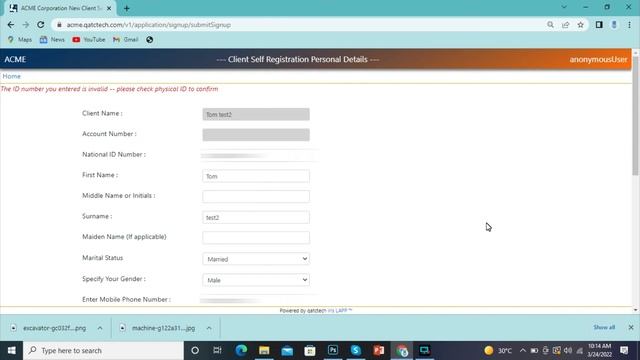Image resolution: width=640 pixels, height=360 pixels.
Task: Click the share page icon
Action: [x=565, y=25]
